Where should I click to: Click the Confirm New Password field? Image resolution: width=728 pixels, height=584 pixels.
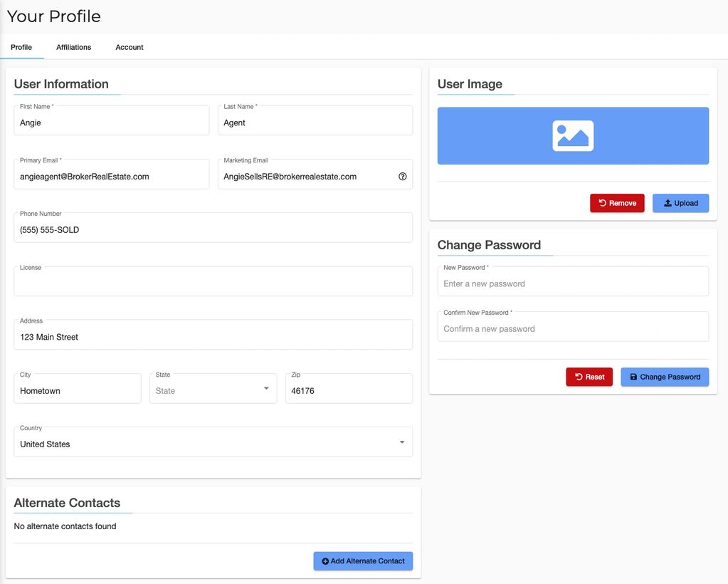pos(573,328)
